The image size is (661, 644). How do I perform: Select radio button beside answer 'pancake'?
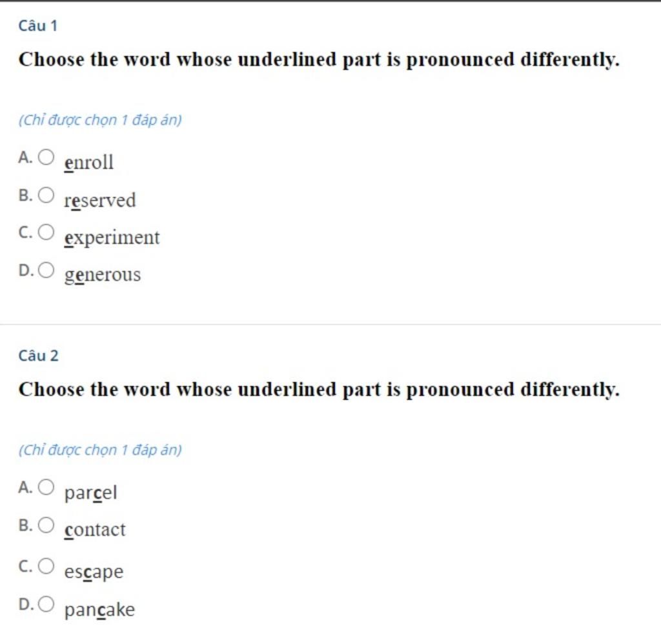pyautogui.click(x=46, y=605)
